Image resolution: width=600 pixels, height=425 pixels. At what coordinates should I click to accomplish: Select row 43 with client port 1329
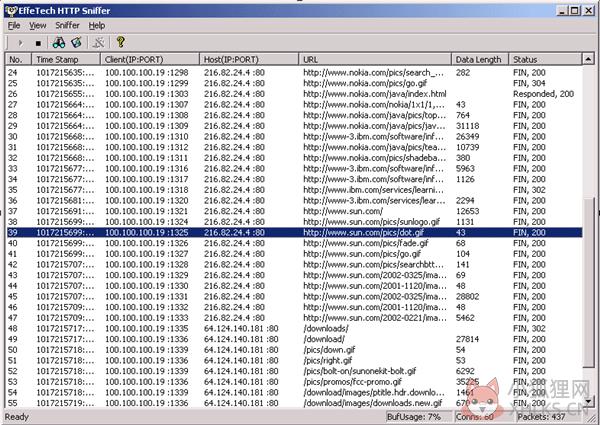295,275
